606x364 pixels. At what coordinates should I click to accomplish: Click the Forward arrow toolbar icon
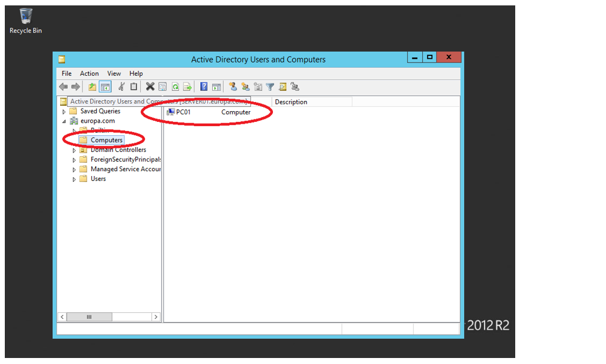click(x=76, y=87)
